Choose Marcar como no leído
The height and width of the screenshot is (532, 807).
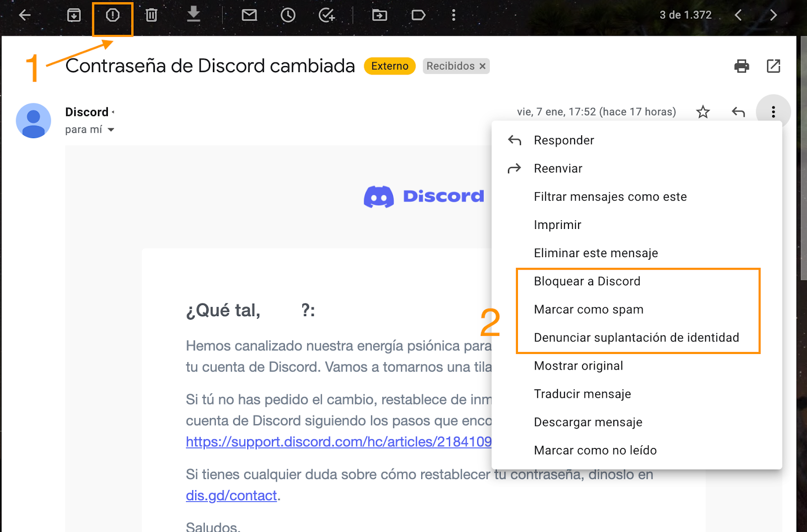point(637,450)
